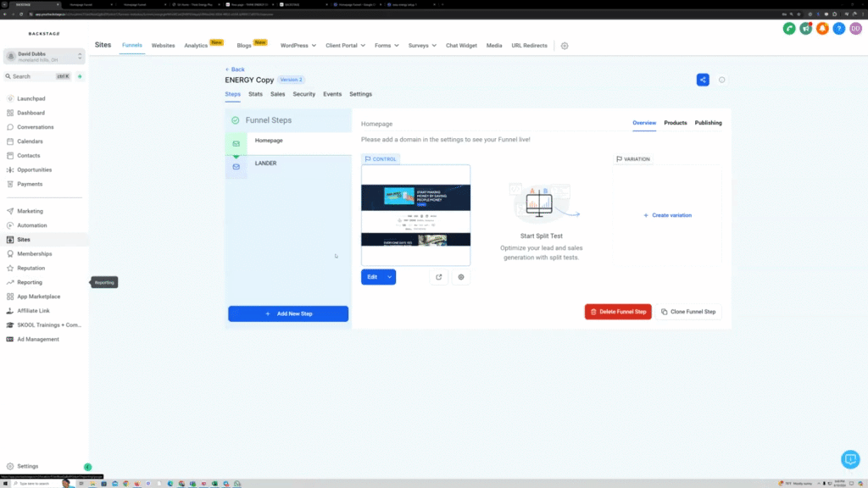Expand the Client Portal dropdown
Image resolution: width=868 pixels, height=488 pixels.
pos(346,46)
